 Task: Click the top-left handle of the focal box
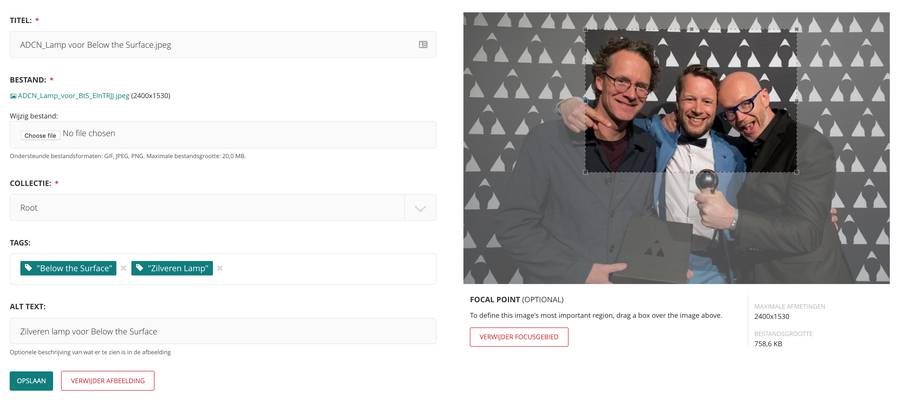pyautogui.click(x=585, y=30)
